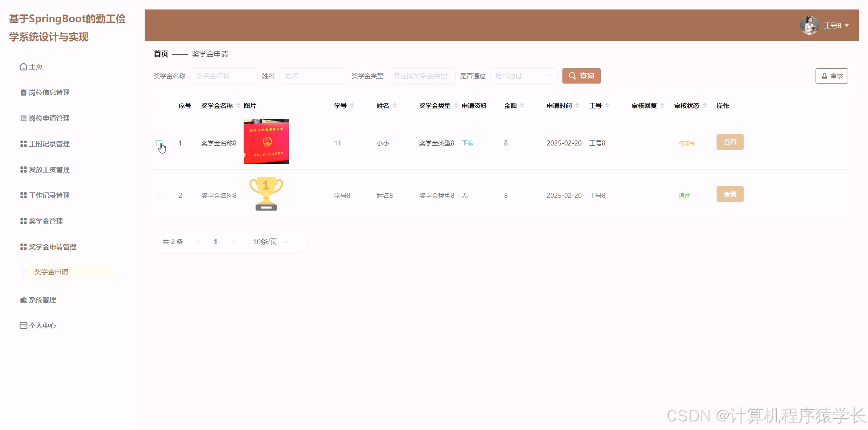The width and height of the screenshot is (868, 430).
Task: Click the 个人中心 card icon
Action: pos(24,326)
